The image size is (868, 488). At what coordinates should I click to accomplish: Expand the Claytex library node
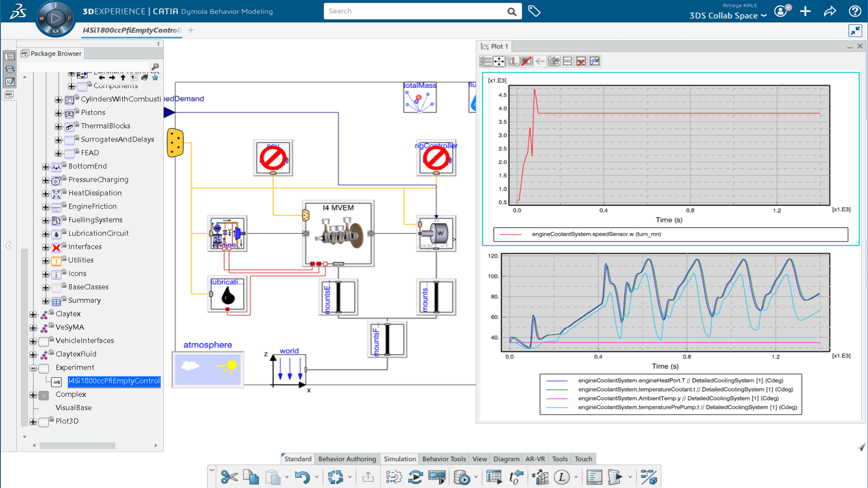tap(33, 314)
